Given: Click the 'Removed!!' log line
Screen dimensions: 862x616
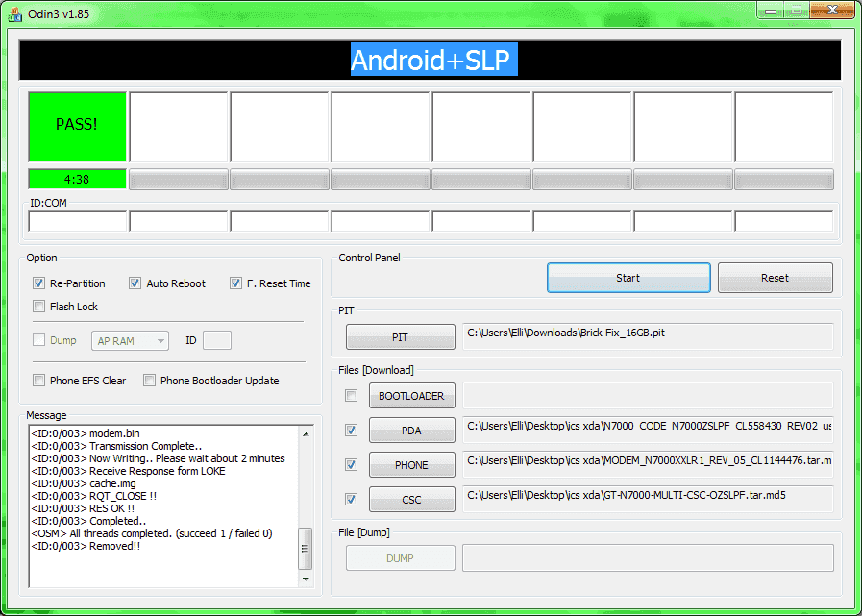Looking at the screenshot, I should pyautogui.click(x=86, y=546).
